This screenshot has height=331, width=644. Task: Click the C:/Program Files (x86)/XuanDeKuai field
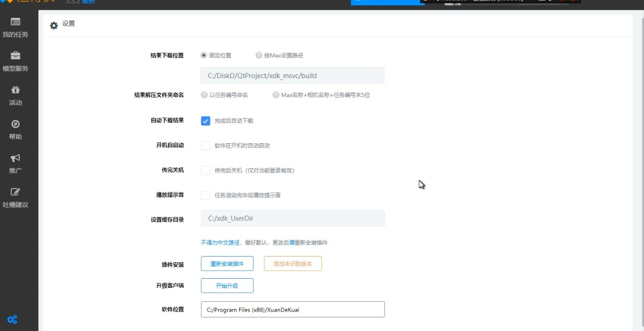[293, 309]
